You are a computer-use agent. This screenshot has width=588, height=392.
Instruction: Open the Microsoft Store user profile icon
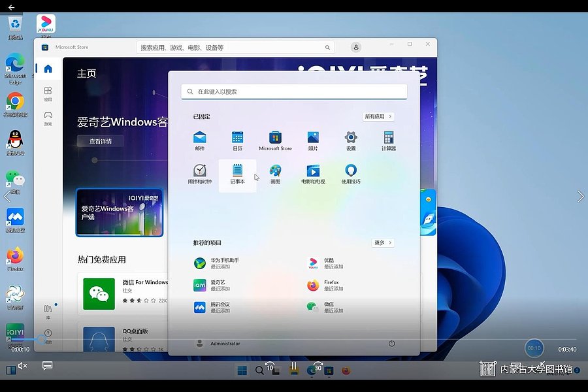coord(356,47)
